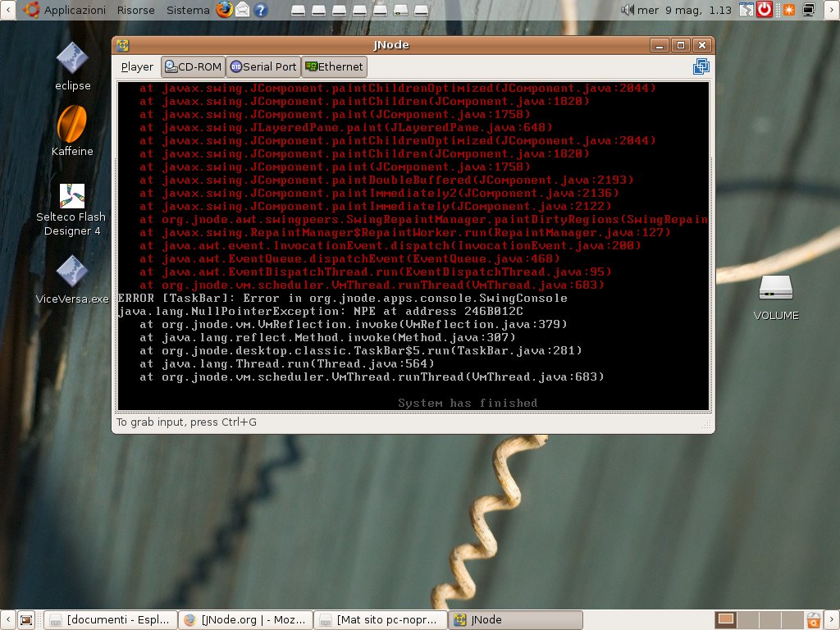
Task: Open the Serial Port device menu
Action: point(263,66)
